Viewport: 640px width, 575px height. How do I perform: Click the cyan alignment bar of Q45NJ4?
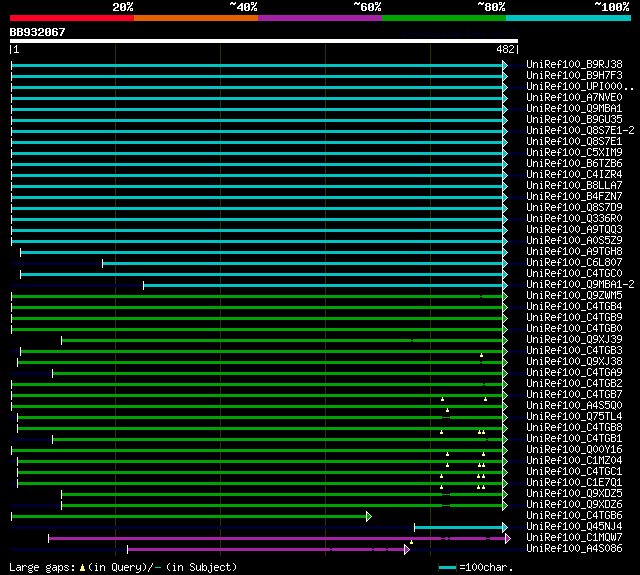(x=458, y=528)
